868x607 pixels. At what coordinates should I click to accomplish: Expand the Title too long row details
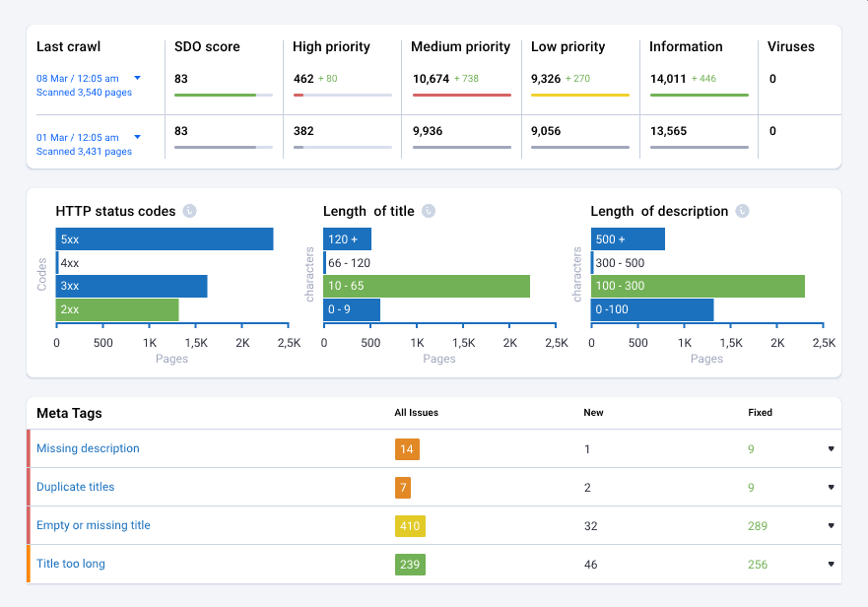[830, 564]
